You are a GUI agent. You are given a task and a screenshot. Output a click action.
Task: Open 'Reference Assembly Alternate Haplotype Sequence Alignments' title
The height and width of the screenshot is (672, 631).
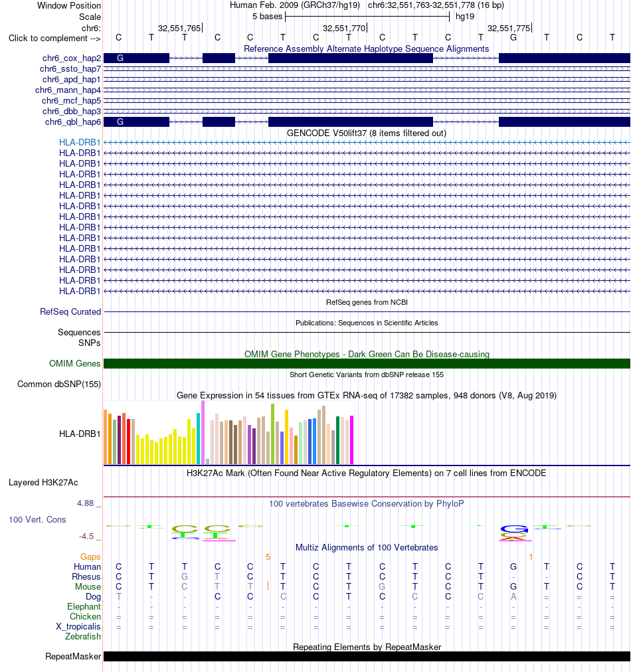coord(367,49)
